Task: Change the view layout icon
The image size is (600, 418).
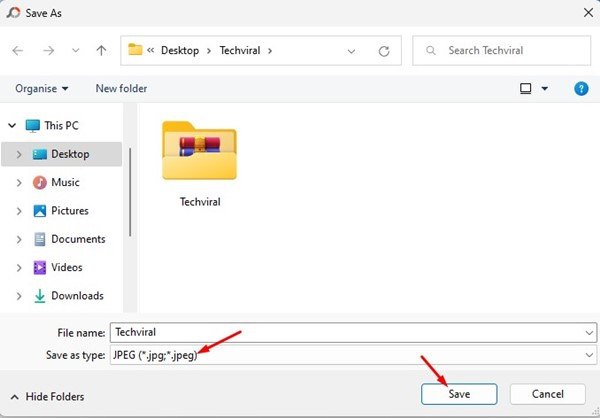Action: tap(525, 89)
